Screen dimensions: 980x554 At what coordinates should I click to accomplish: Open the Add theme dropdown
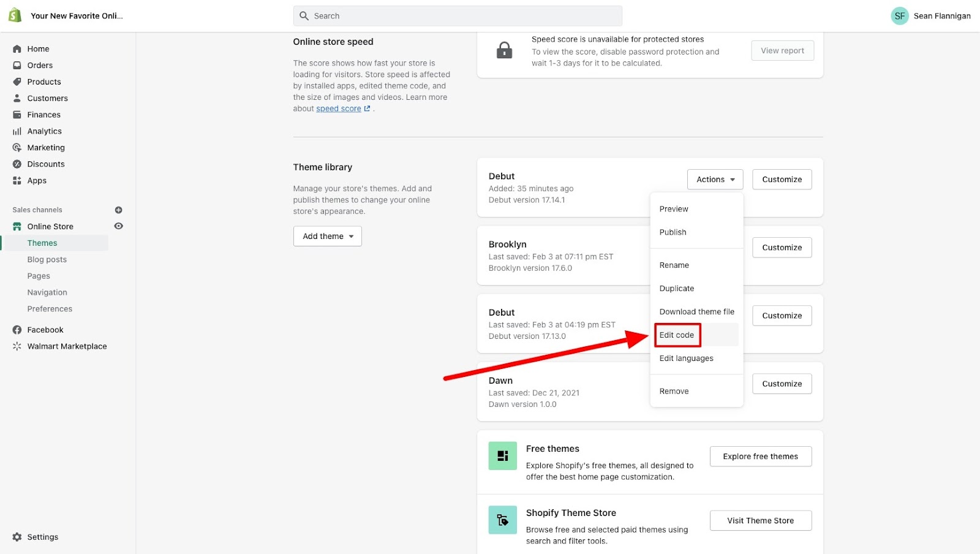tap(328, 237)
